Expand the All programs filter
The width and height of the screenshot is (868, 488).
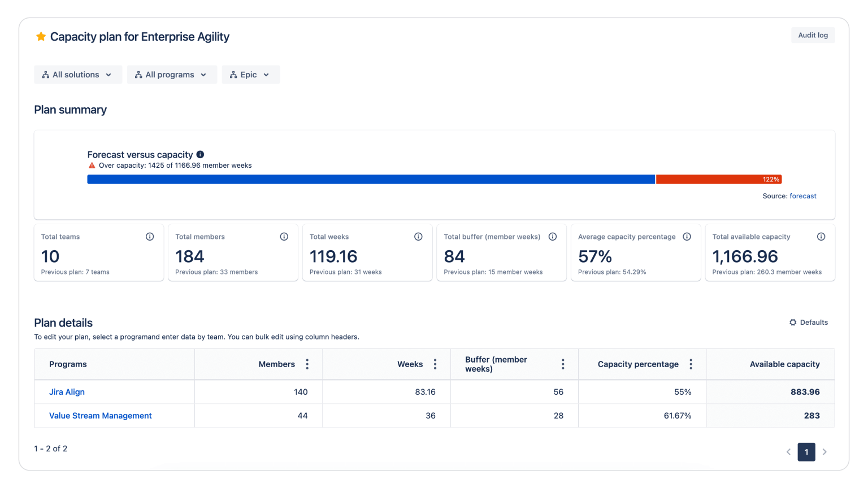coord(172,75)
